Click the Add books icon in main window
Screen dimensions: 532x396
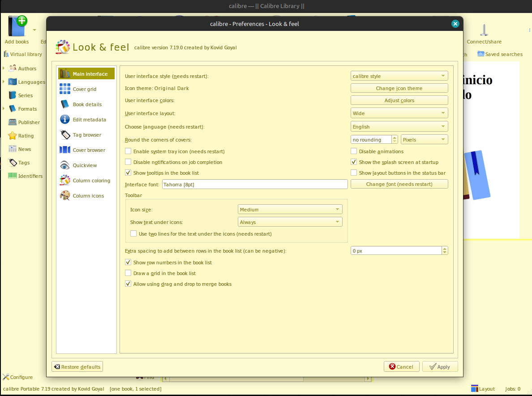coord(17,26)
